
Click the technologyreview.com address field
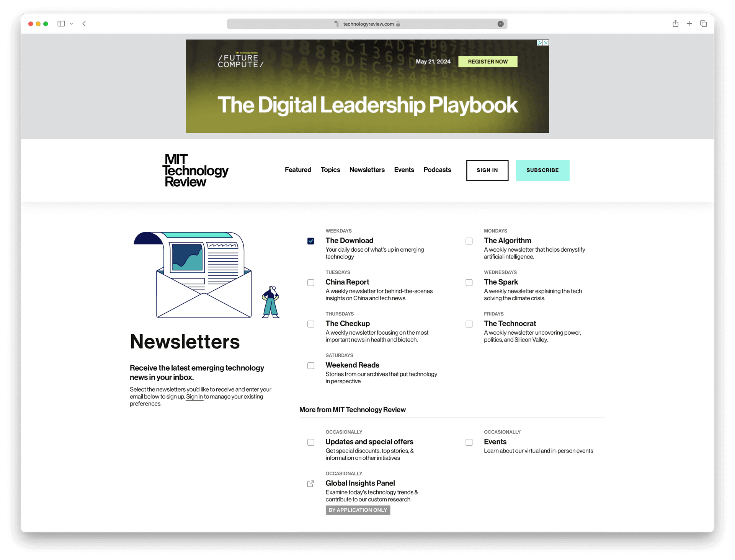pos(367,24)
